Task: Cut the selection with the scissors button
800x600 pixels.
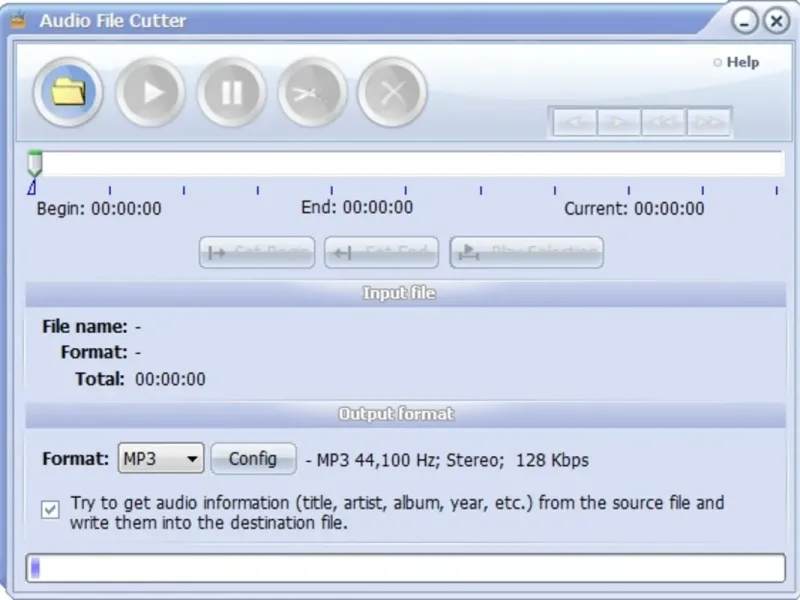Action: 312,92
